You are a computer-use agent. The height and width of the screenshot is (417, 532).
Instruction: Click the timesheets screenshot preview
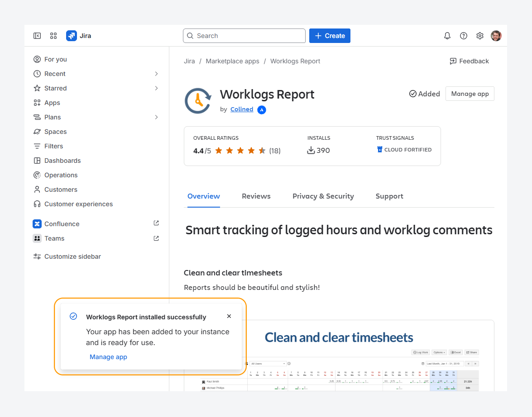point(339,355)
